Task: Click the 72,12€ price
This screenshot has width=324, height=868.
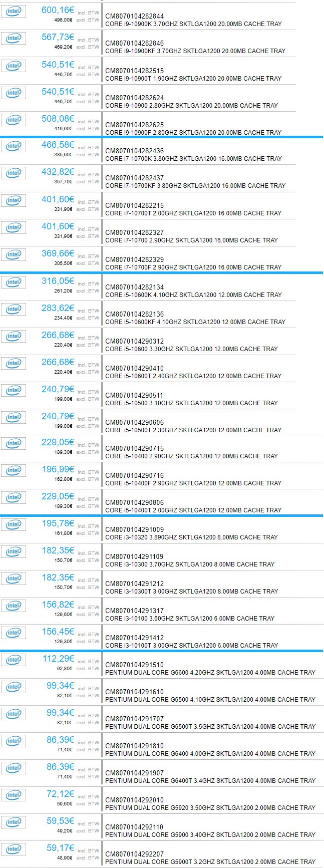Action: [x=60, y=794]
